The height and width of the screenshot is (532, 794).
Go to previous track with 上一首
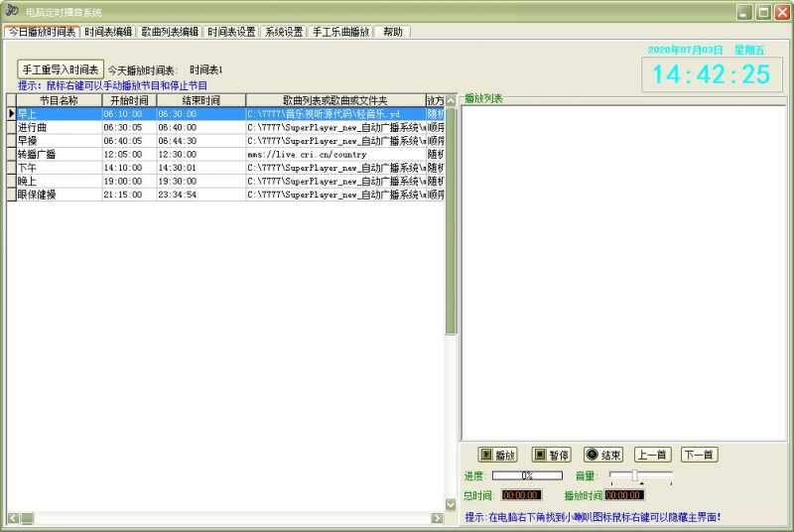click(653, 455)
